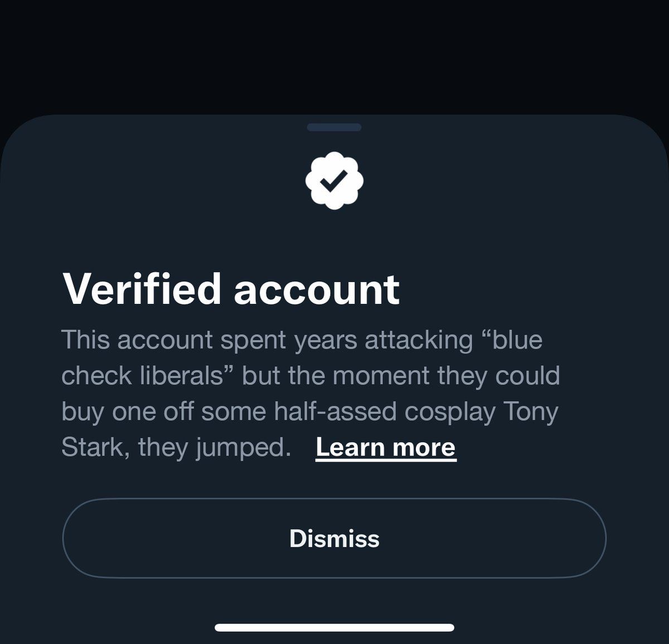Open the Learn more link
The width and height of the screenshot is (669, 644).
[x=386, y=447]
